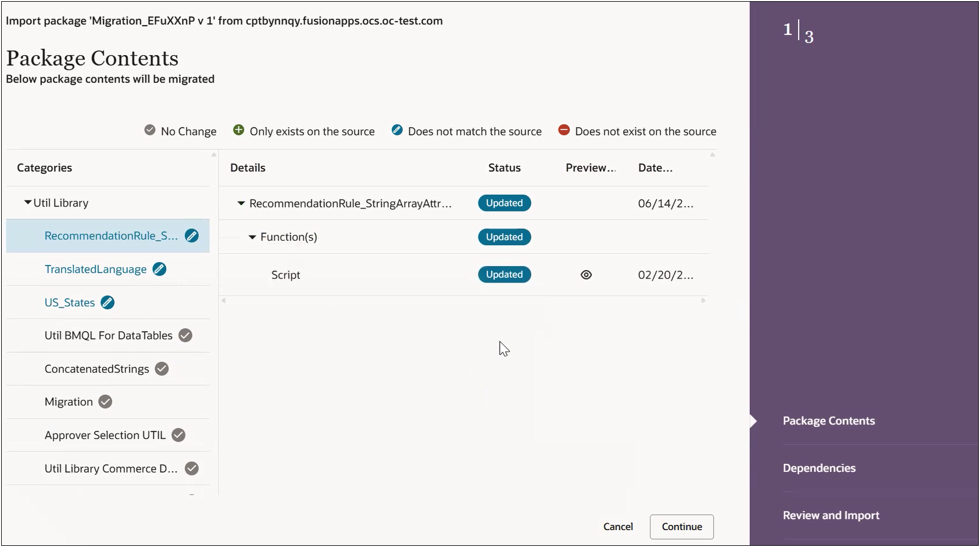Collapse the Function(s) row
The width and height of the screenshot is (980, 547).
pos(252,237)
